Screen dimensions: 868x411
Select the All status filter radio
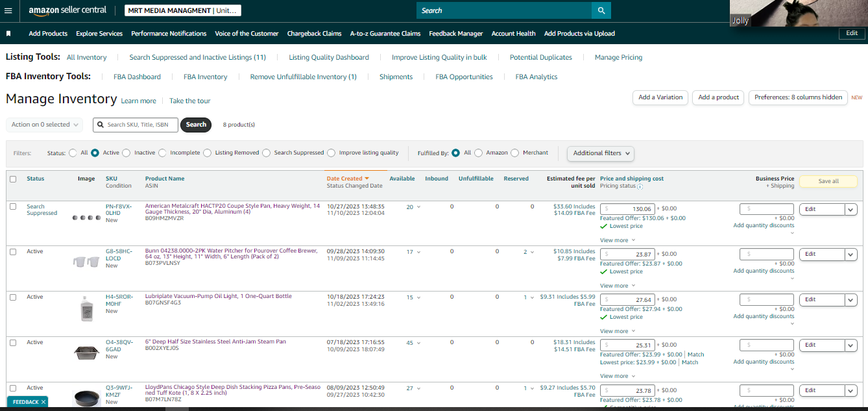click(73, 153)
